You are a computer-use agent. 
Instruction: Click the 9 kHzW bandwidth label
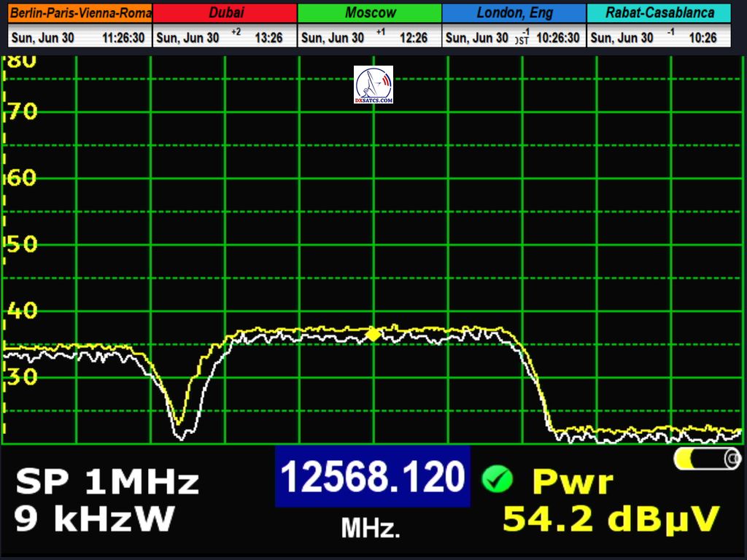coord(94,518)
